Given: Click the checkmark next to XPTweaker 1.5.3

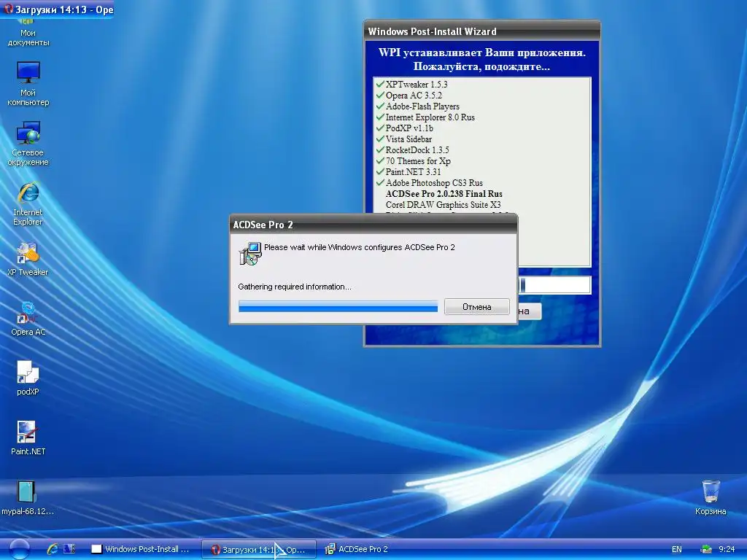Looking at the screenshot, I should (379, 84).
